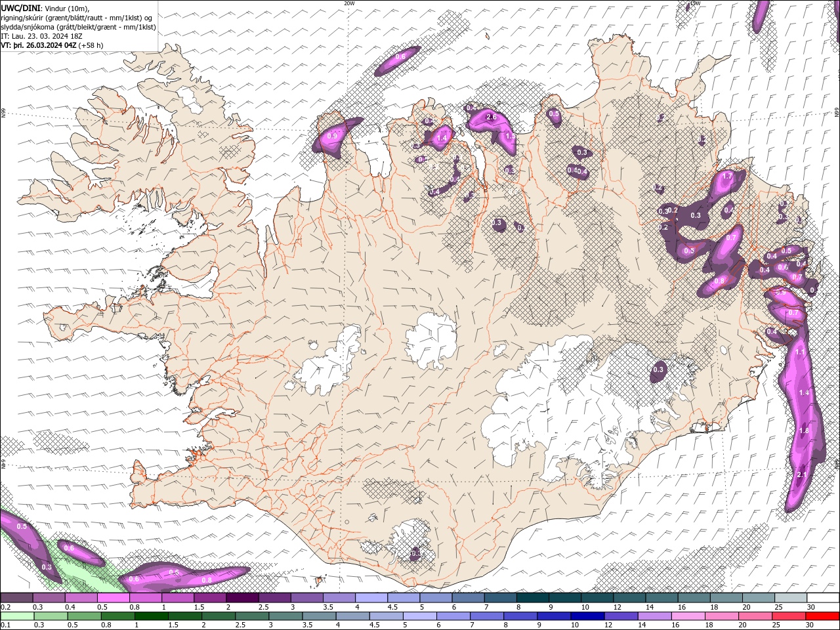840x630 pixels.
Task: Click the 1.5 precipitation value on the map's north coast
Action: coord(510,136)
